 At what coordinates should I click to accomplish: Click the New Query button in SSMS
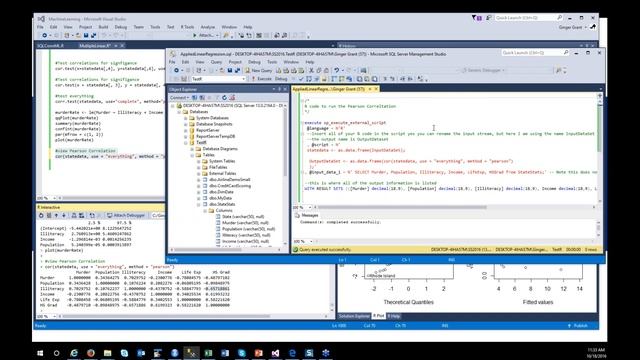click(x=258, y=71)
